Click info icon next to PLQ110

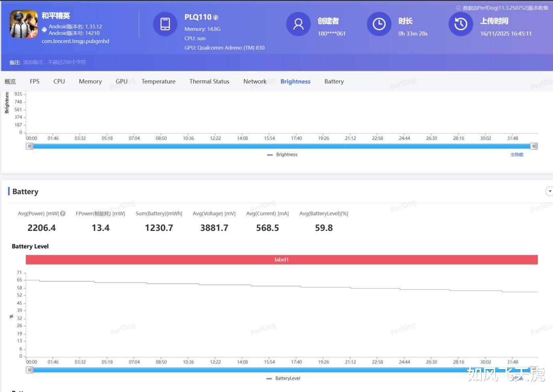[x=216, y=18]
